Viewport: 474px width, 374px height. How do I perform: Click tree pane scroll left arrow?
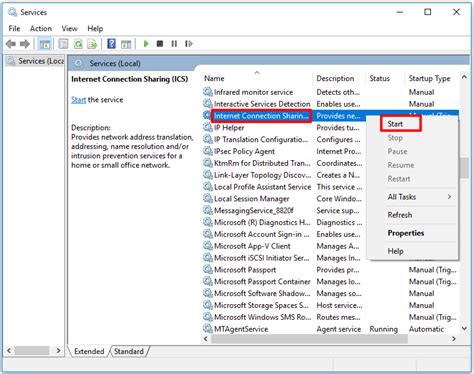(9, 350)
